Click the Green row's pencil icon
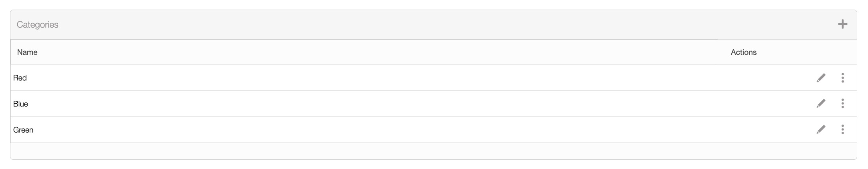 click(821, 130)
